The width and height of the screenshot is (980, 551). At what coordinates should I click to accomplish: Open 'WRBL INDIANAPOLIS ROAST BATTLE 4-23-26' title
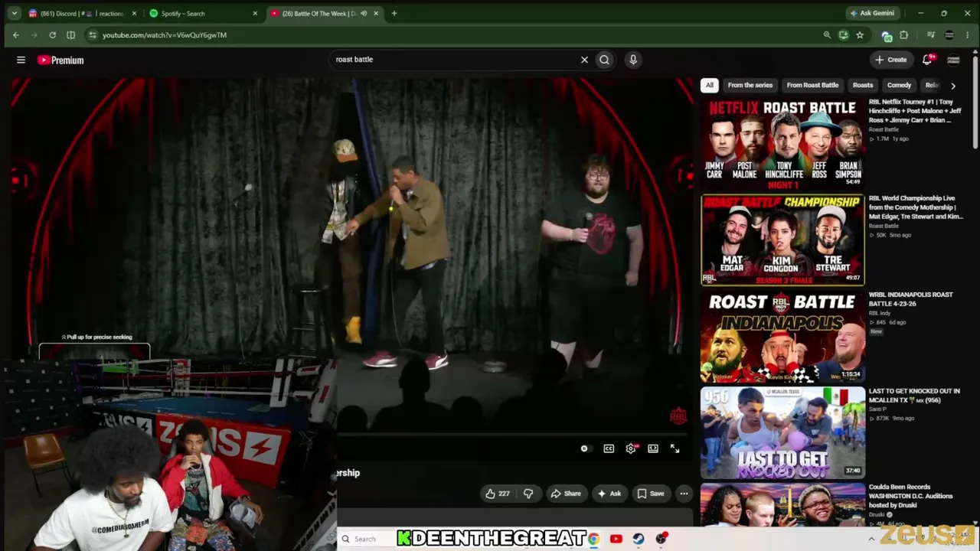point(911,299)
